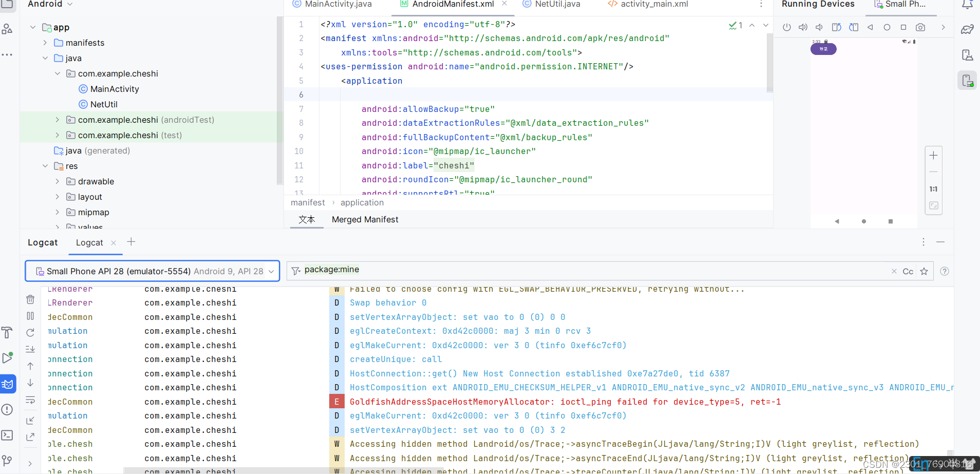Screen dimensions: 980x474
Task: Open the Resource Manager sidebar icon
Action: 7,29
